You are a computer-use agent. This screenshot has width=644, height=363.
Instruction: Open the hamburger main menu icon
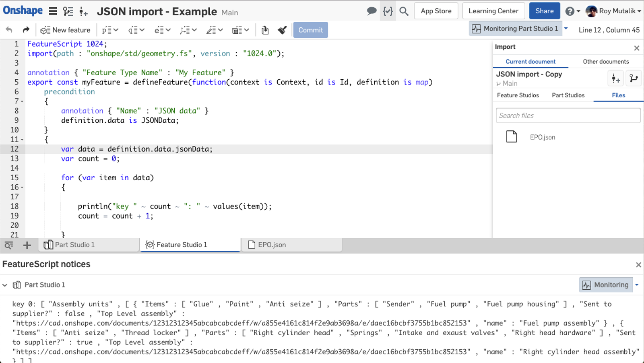(x=53, y=11)
